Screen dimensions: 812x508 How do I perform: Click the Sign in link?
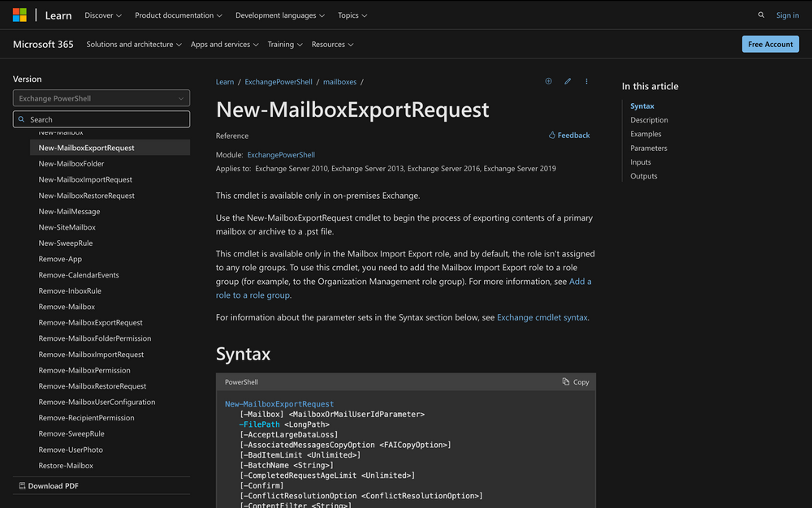787,15
